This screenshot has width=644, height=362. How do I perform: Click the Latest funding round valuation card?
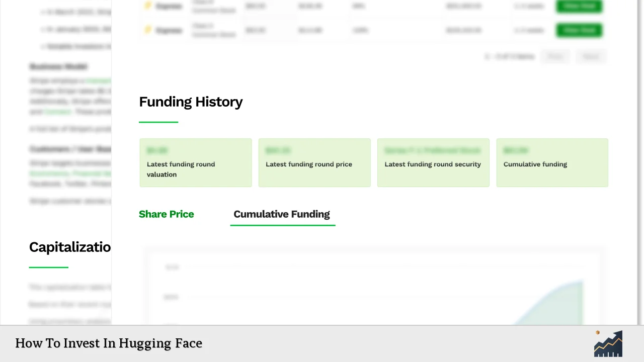coord(196,163)
